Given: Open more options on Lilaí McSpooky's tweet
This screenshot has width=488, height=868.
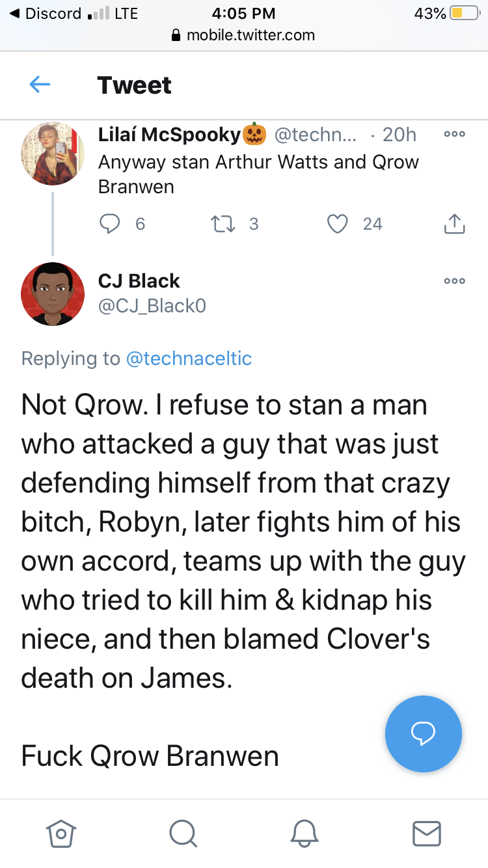Looking at the screenshot, I should click(454, 134).
